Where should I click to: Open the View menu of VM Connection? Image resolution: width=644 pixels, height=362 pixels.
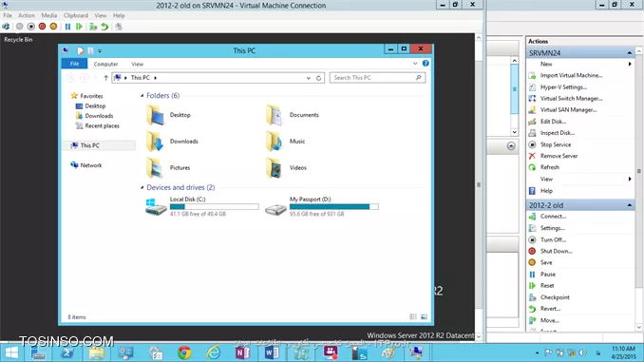click(x=101, y=15)
